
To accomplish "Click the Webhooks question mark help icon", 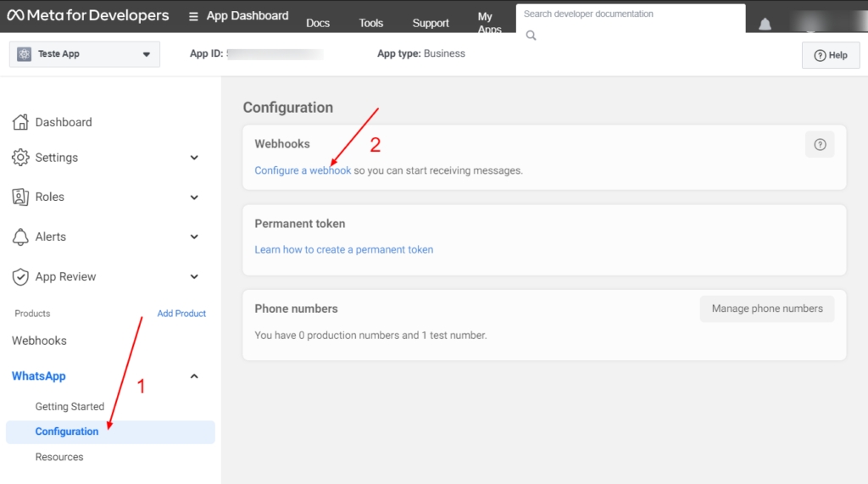I will [x=819, y=144].
